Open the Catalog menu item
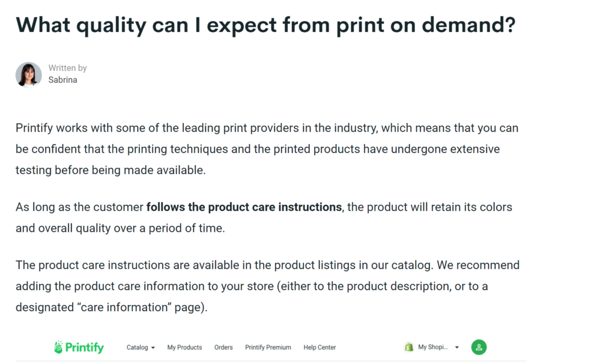 (137, 347)
